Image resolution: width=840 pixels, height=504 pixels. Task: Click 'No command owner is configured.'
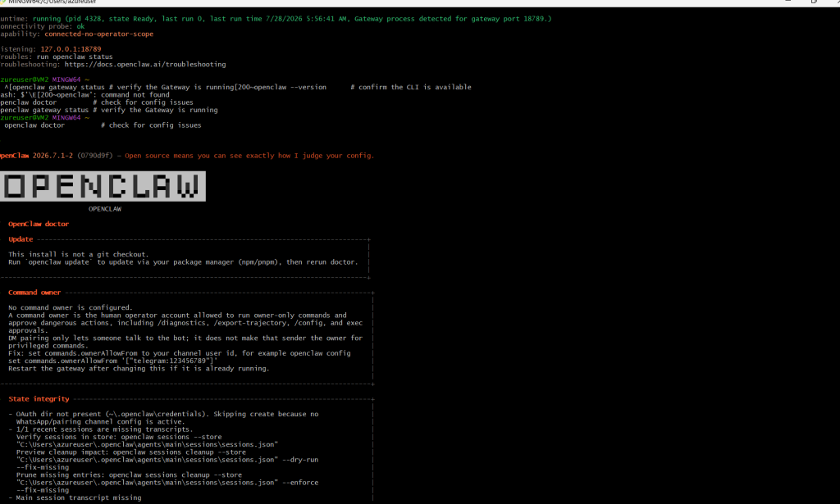[x=71, y=307]
